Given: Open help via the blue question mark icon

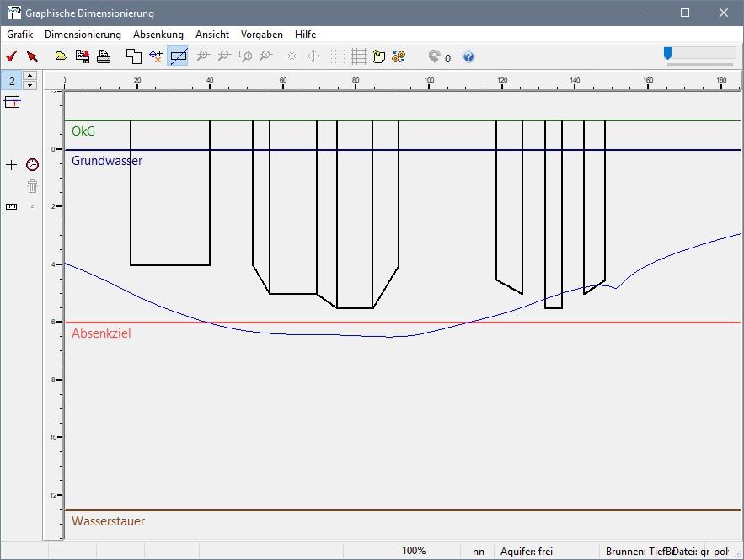Looking at the screenshot, I should 468,57.
